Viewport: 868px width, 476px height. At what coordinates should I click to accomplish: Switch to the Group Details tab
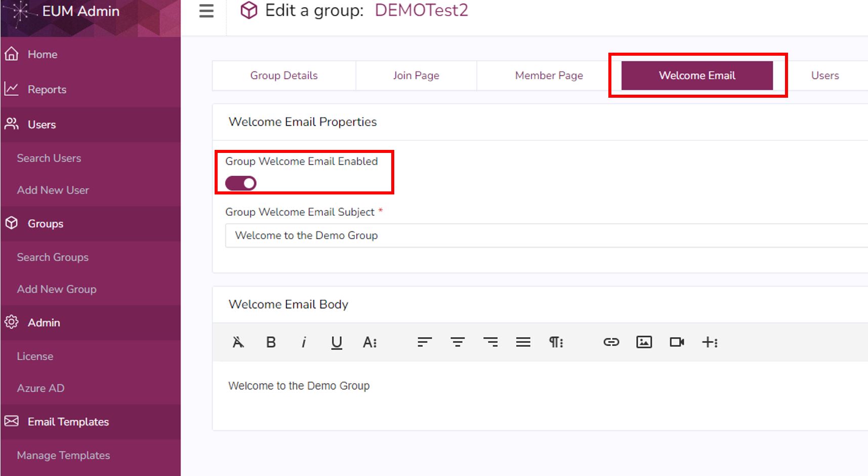(283, 75)
